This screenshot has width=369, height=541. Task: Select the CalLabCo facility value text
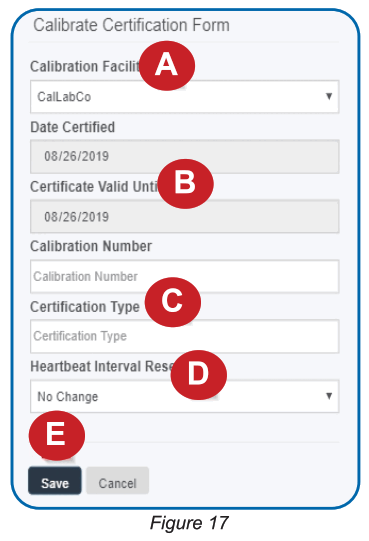[64, 97]
